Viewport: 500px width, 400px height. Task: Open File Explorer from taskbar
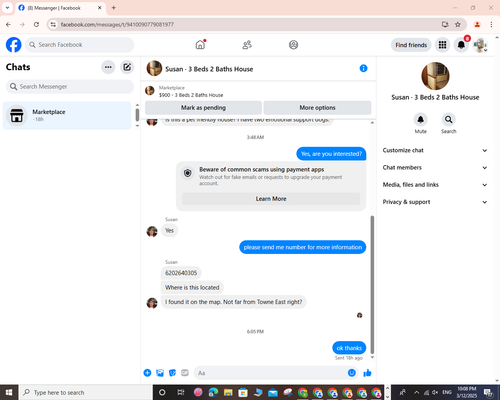(x=228, y=392)
